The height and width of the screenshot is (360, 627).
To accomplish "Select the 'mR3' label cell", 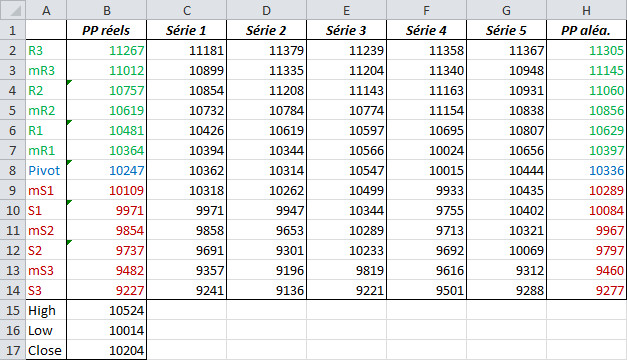I will (x=46, y=70).
